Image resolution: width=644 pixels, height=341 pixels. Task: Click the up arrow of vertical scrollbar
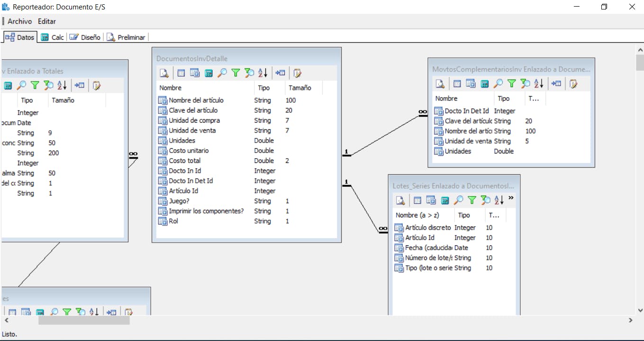click(x=640, y=50)
